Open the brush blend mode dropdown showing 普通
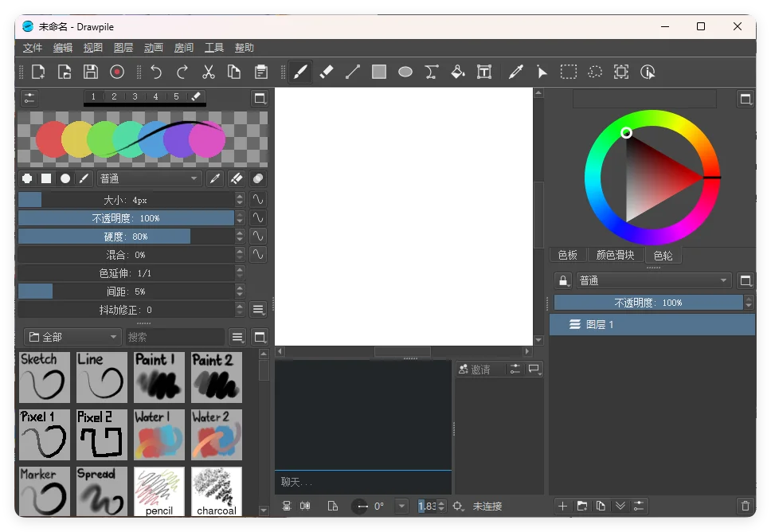Screen dimensions: 771x532 coord(150,178)
